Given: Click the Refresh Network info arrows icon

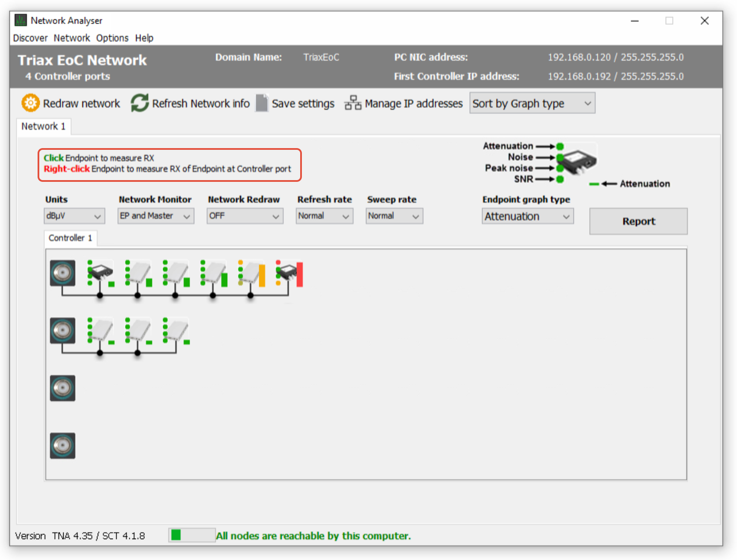Looking at the screenshot, I should pyautogui.click(x=140, y=103).
